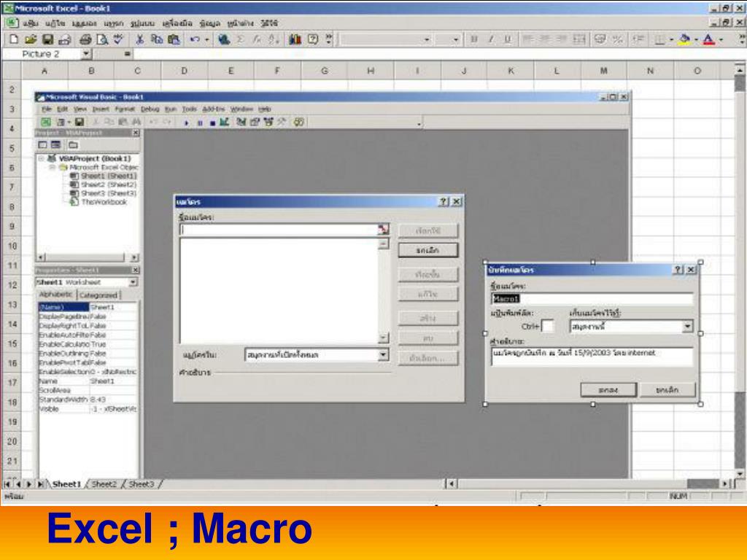Screen dimensions: 747x560
Task: Click the OK button in Record Macro dialog
Action: click(x=608, y=390)
